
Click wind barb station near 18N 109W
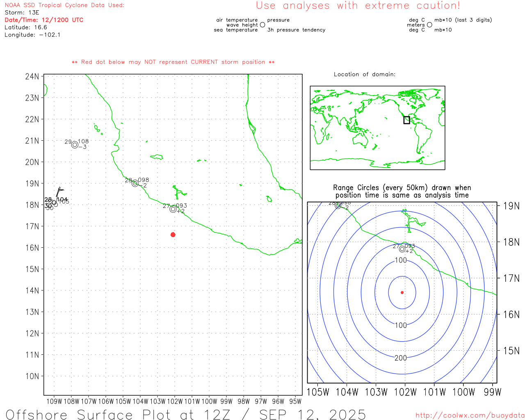coord(55,202)
